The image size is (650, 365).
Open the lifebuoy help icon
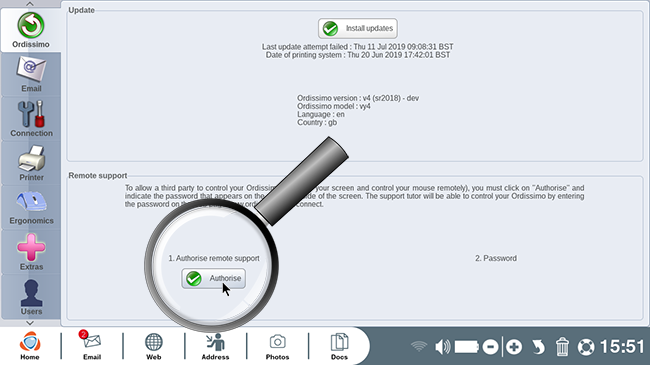tap(586, 347)
